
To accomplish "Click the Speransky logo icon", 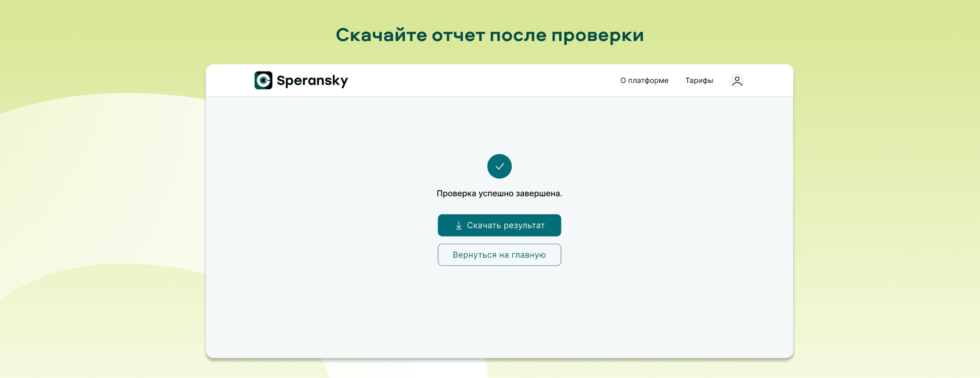I will 263,80.
